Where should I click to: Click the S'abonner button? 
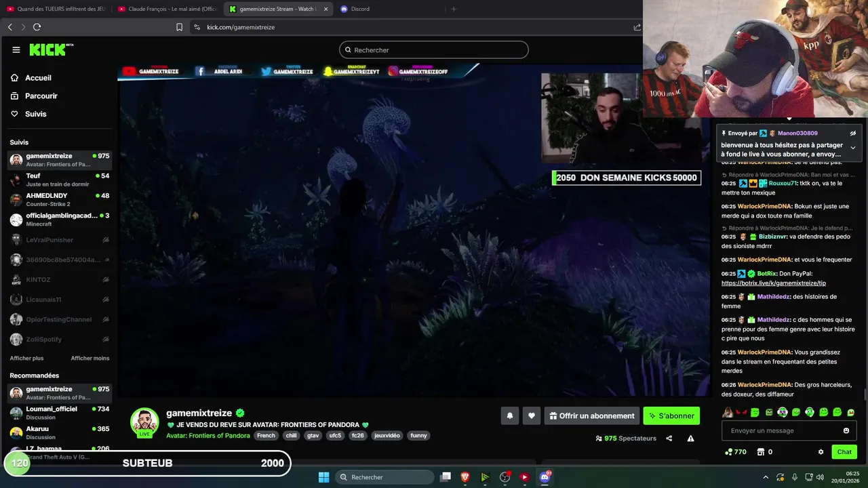(671, 415)
